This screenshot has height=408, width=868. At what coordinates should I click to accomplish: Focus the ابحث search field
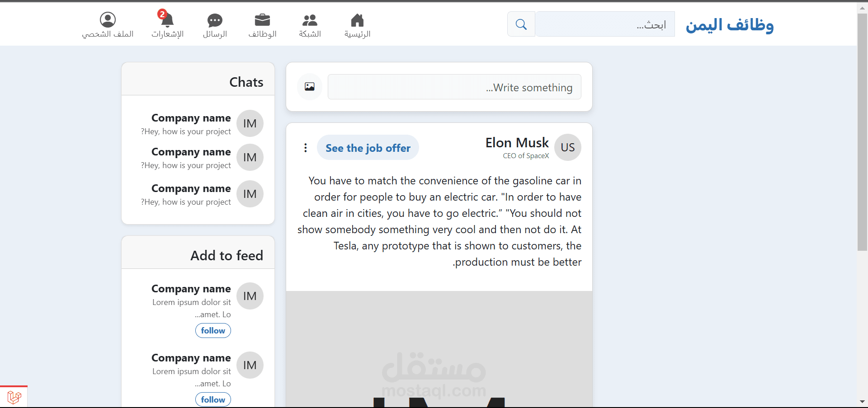605,24
